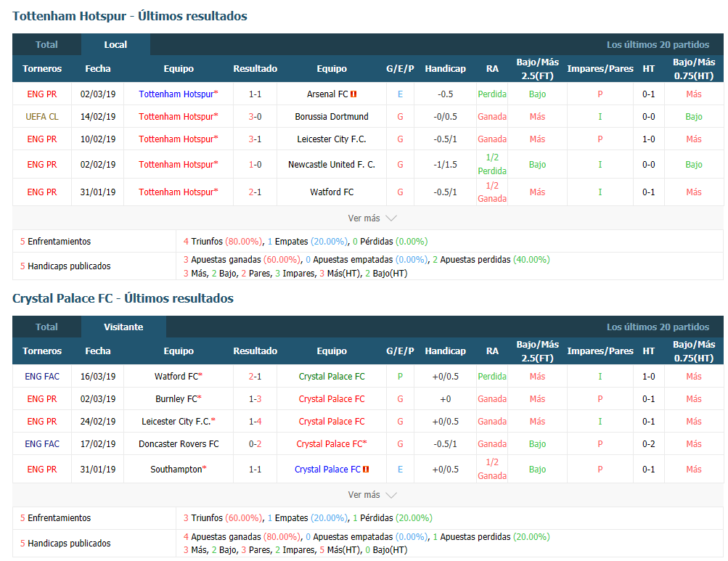The width and height of the screenshot is (728, 561).
Task: Click the 1/2 Perdida RA cell for Newcastle match
Action: pyautogui.click(x=492, y=165)
